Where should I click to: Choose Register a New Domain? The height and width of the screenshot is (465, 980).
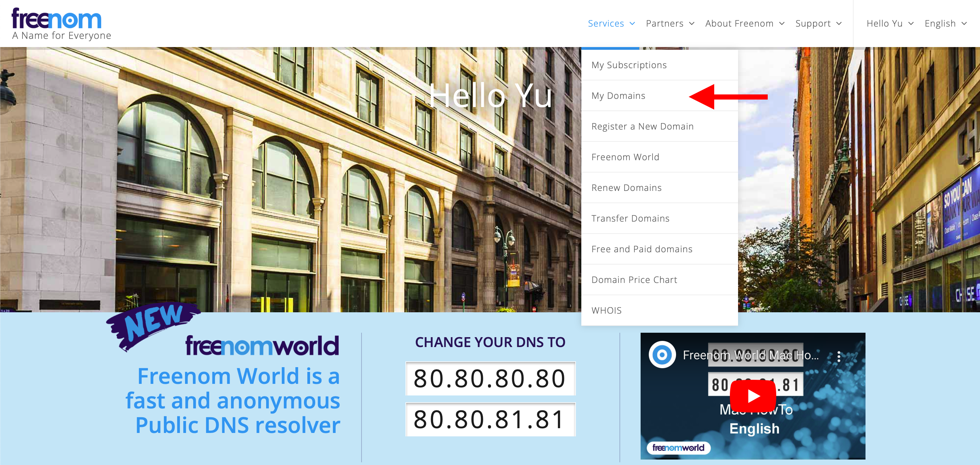pyautogui.click(x=659, y=126)
